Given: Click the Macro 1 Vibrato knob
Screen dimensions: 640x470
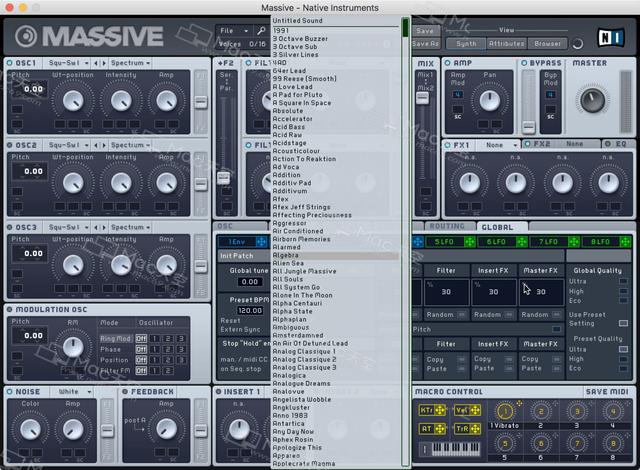Looking at the screenshot, I should [x=505, y=411].
